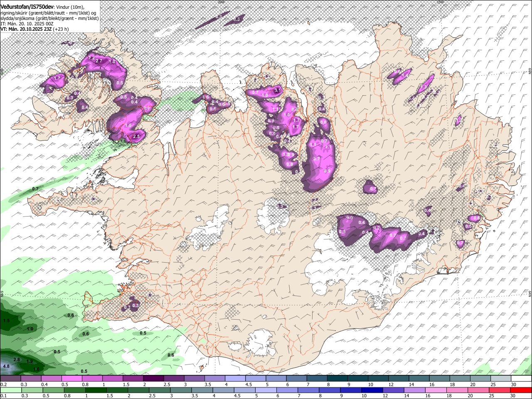Click the 1.6 rain value in southwest sea
Viewport: 532px width, 399px height.
[x=36, y=369]
